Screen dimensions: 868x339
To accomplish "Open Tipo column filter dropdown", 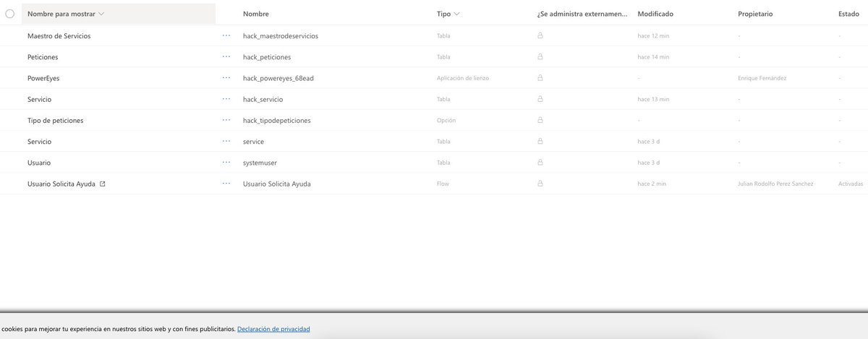I will point(448,14).
